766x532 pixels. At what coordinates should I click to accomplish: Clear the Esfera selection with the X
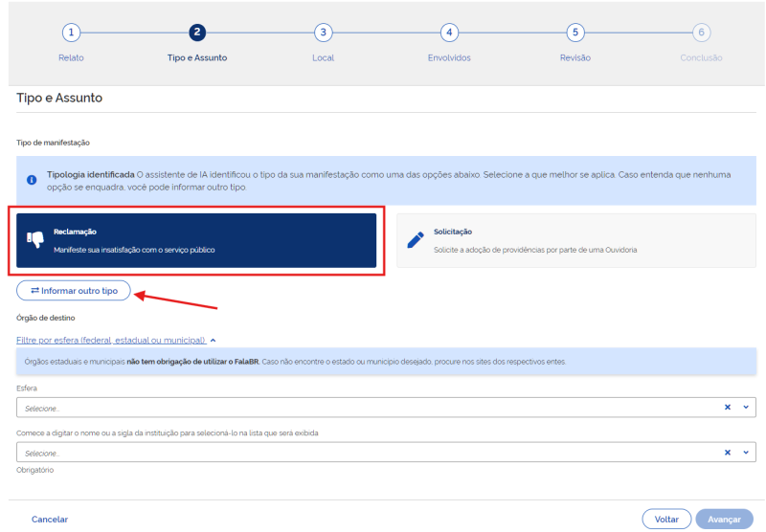pos(728,407)
